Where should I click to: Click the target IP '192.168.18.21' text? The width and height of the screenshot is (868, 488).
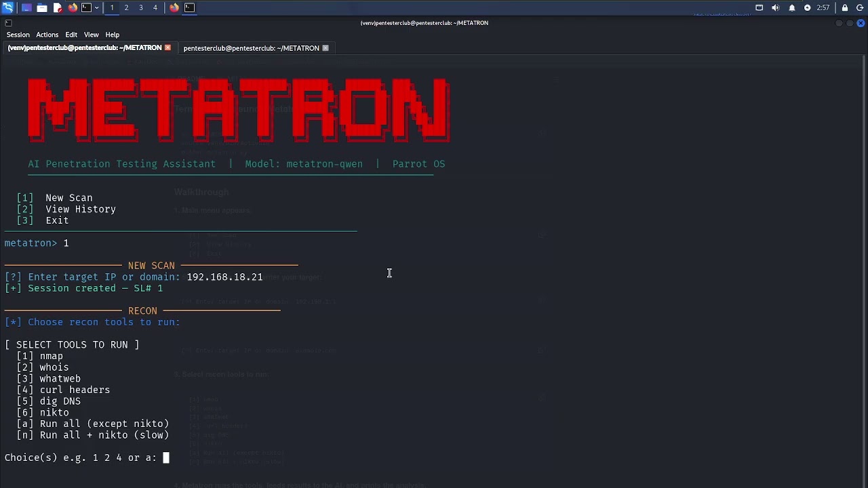[224, 277]
